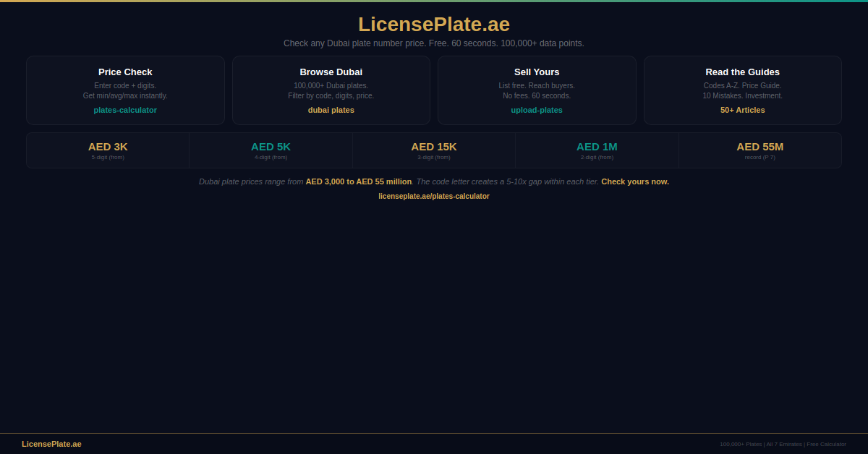Click the Check yours now link
This screenshot has height=454, width=868.
tap(634, 181)
